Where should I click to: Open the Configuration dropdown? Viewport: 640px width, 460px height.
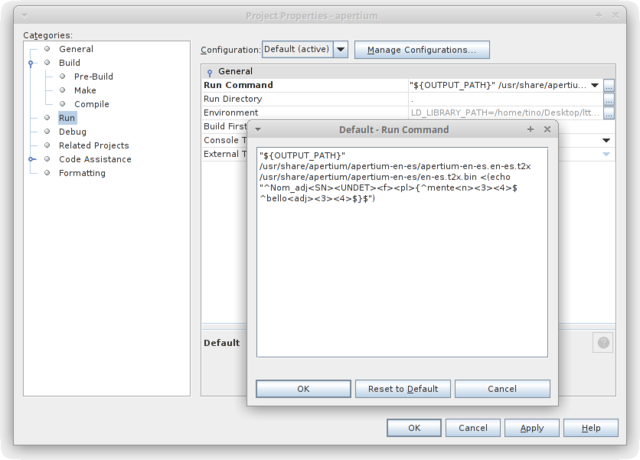[340, 49]
